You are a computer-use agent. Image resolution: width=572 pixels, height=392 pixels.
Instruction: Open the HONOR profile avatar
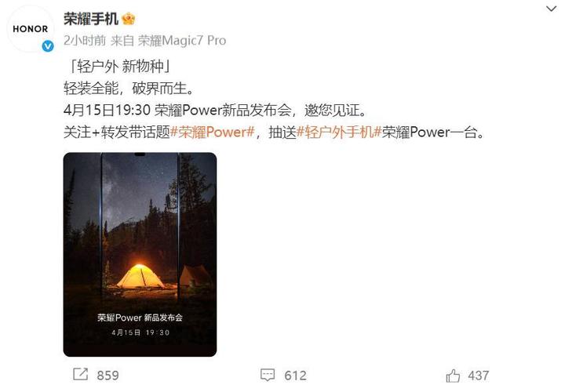point(31,29)
